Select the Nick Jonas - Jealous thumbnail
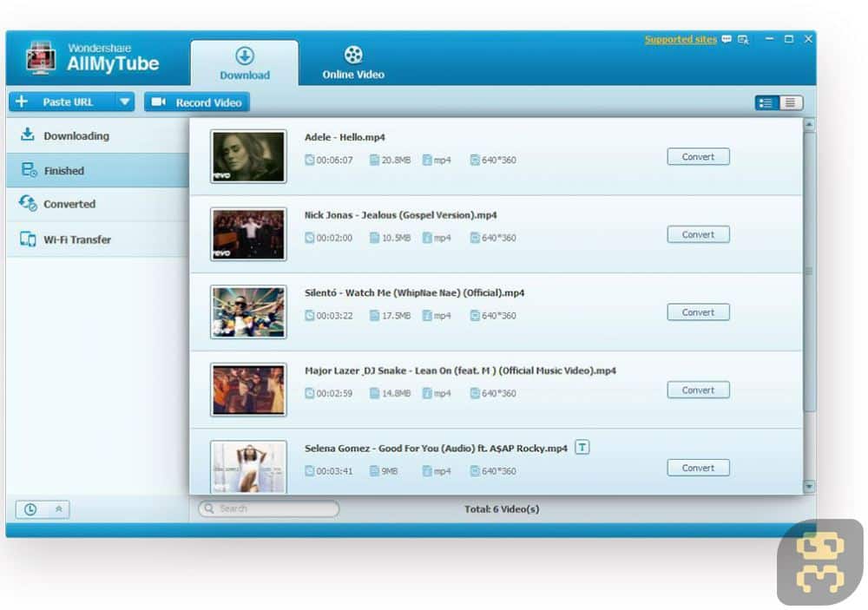The image size is (868, 610). (x=248, y=234)
